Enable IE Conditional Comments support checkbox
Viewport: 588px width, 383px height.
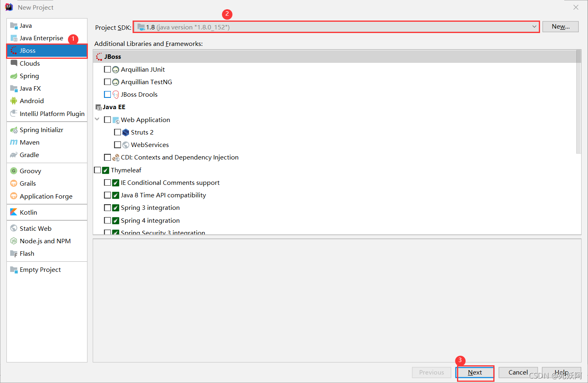[107, 182]
